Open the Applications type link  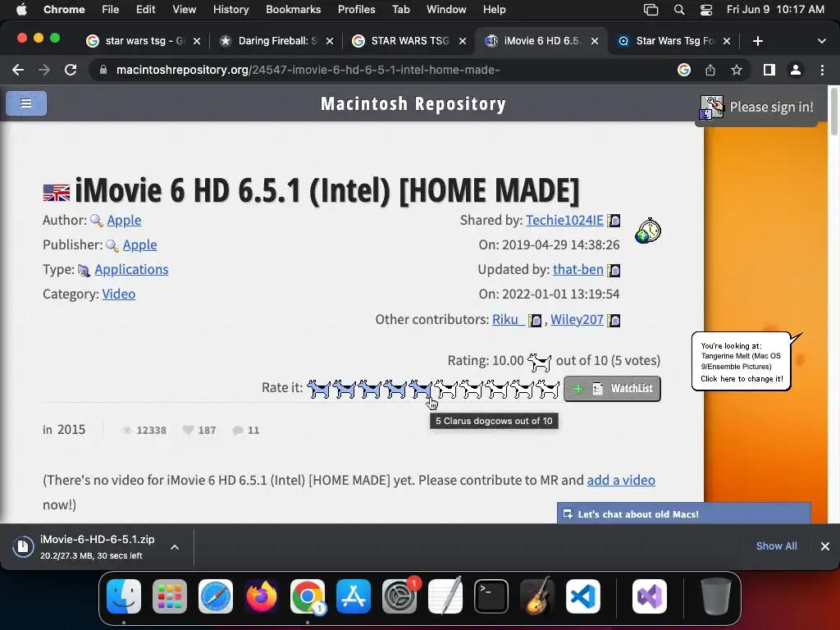click(131, 269)
